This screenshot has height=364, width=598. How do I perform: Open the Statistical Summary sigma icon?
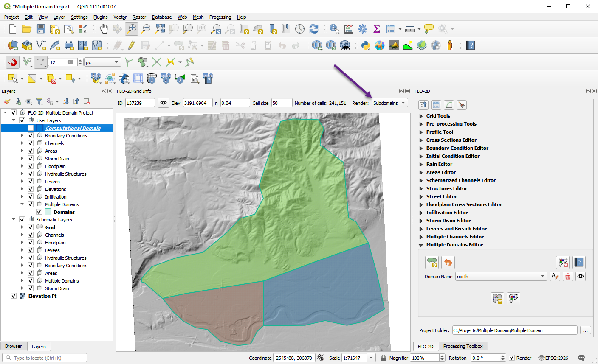(x=376, y=29)
